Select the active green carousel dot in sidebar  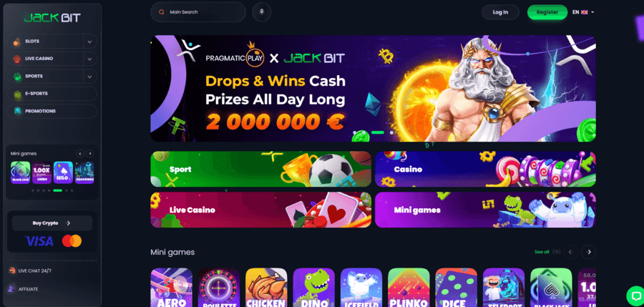click(x=57, y=190)
